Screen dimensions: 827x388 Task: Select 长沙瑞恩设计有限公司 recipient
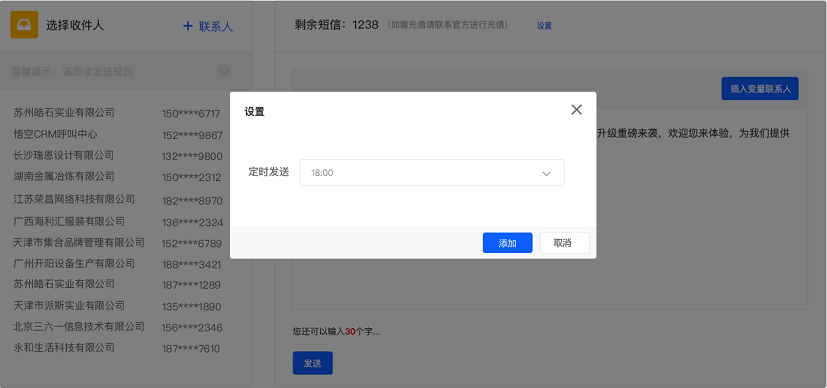64,156
